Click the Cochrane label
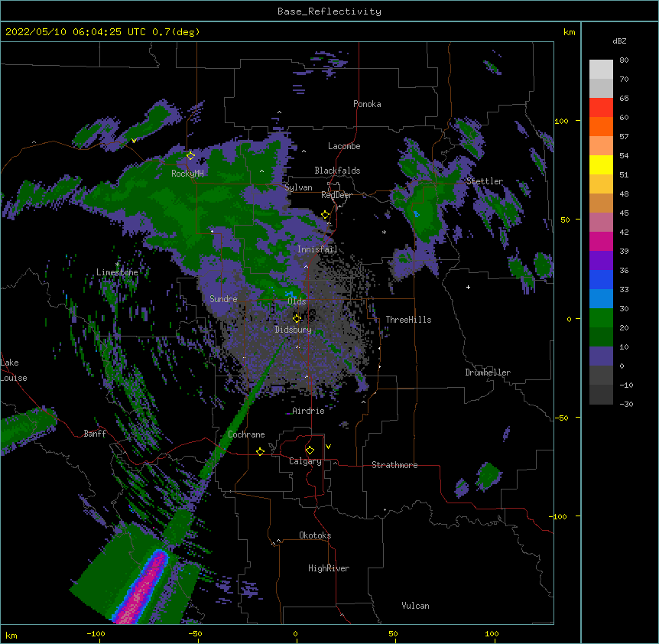This screenshot has width=659, height=644. coord(246,434)
